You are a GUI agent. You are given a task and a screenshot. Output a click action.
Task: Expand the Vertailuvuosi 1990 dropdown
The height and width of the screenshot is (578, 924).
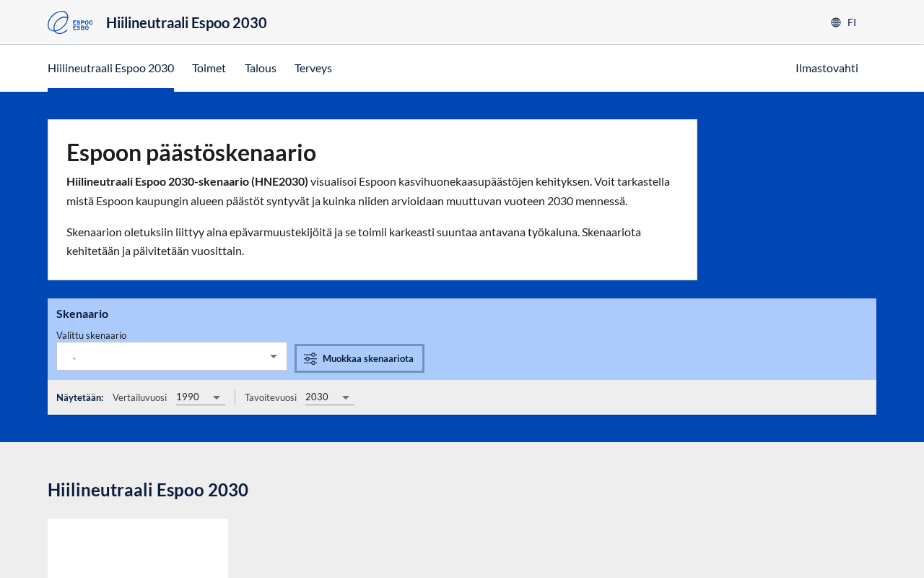[x=199, y=397]
